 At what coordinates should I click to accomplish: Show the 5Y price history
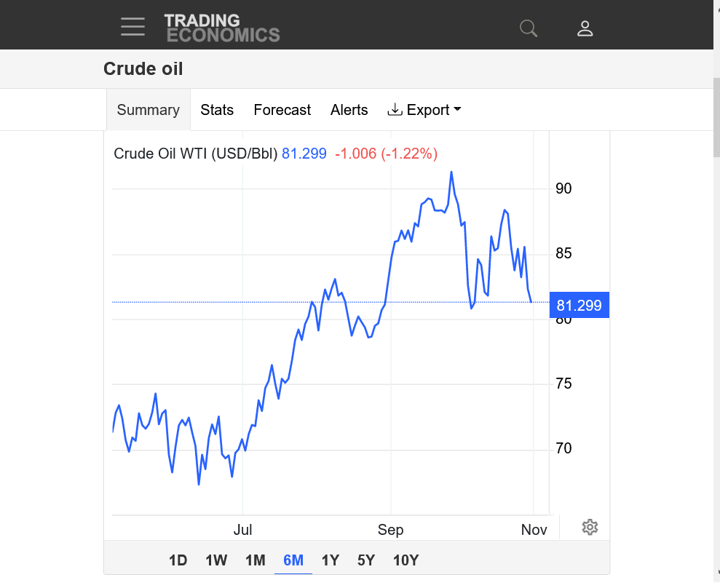point(366,560)
